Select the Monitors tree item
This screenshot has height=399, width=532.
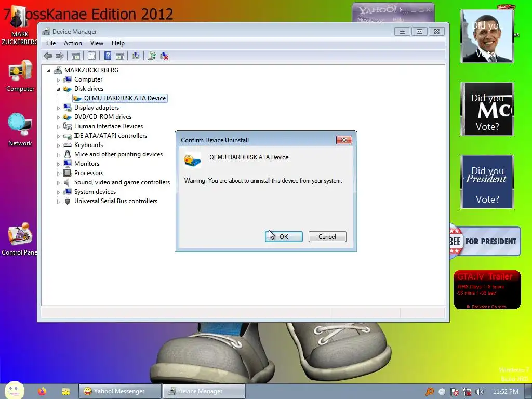(87, 164)
